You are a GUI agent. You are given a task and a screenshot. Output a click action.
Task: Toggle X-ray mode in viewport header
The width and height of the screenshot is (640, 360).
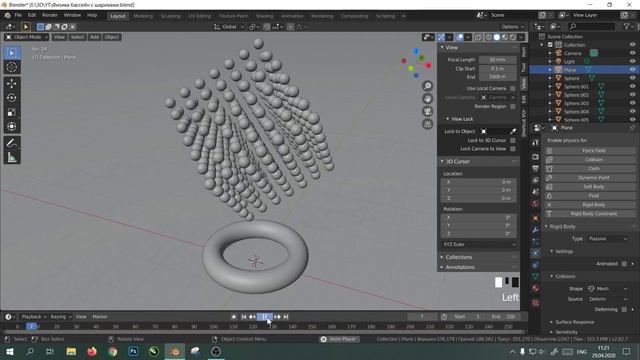(478, 37)
